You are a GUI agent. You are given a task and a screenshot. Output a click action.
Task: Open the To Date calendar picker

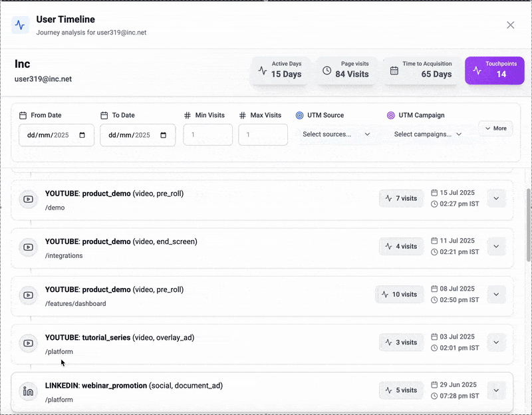pos(163,135)
